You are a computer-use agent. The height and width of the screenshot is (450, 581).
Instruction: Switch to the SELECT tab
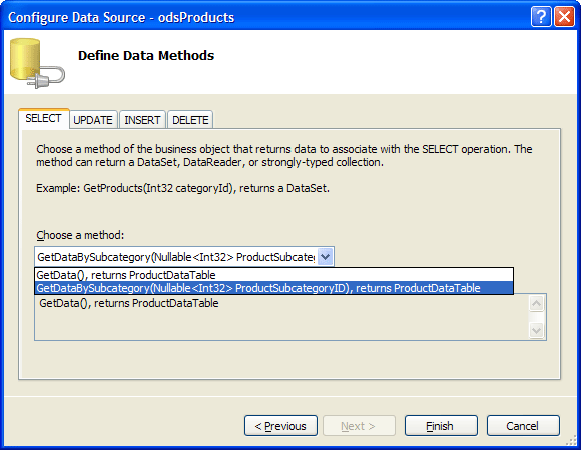point(43,119)
